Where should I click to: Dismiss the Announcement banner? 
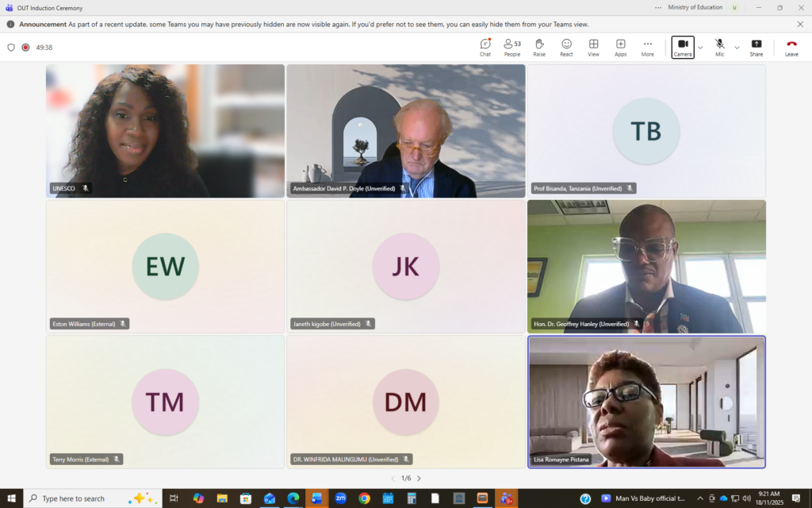[x=800, y=25]
